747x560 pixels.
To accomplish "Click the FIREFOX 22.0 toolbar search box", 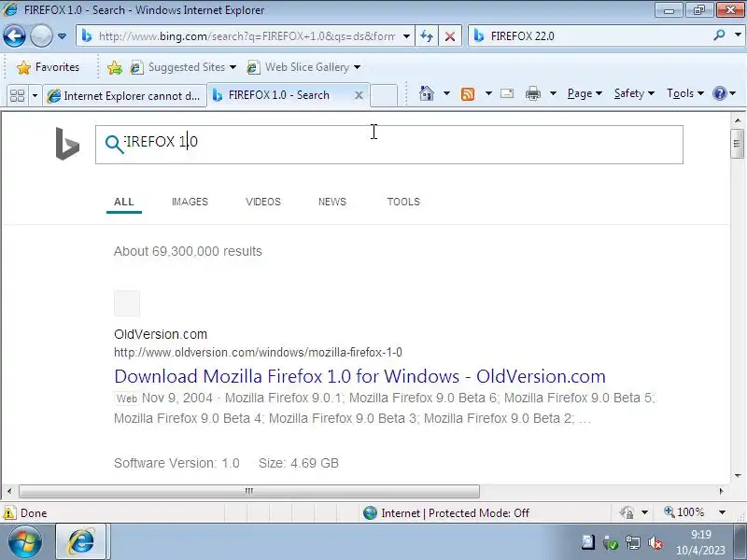I will (x=590, y=36).
